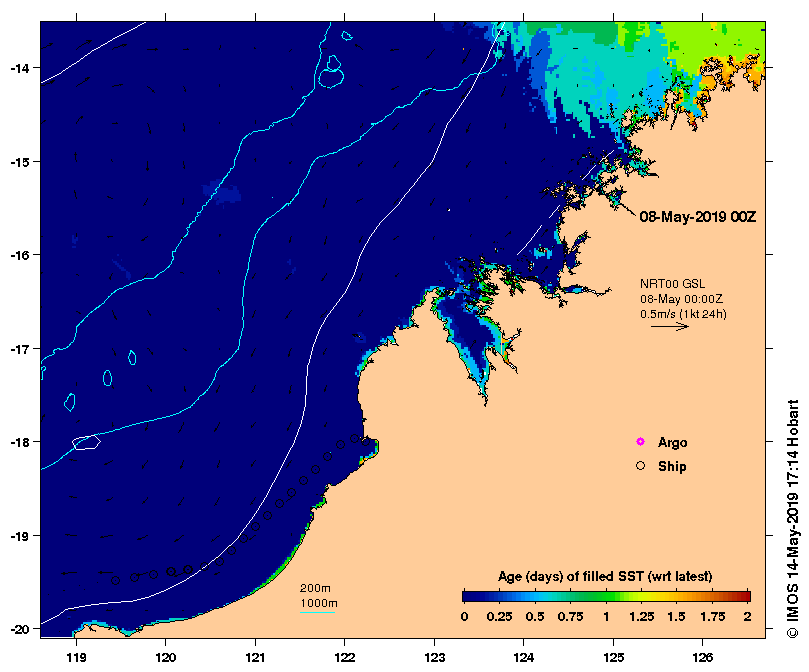Click the '200m' contour label
Screen dimensions: 809x672
click(x=315, y=588)
